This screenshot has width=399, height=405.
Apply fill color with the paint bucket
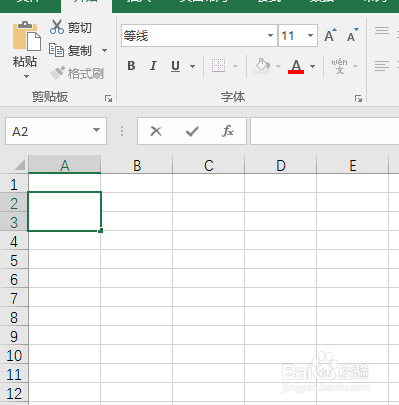(262, 66)
